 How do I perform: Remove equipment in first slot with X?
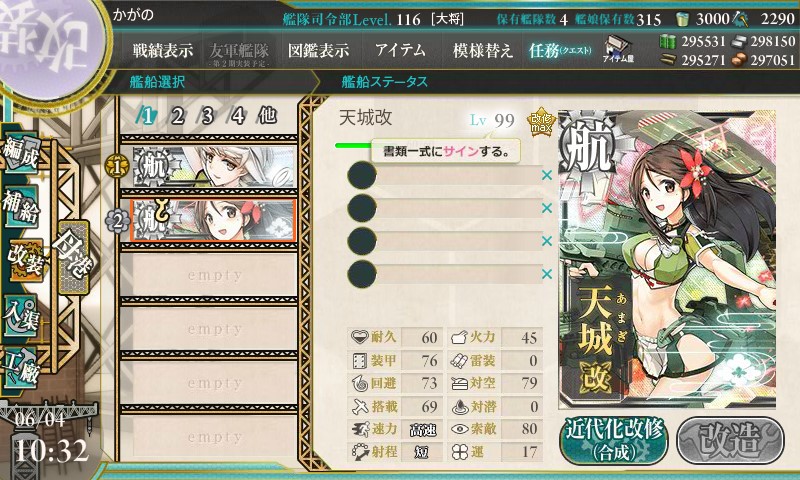[x=547, y=175]
